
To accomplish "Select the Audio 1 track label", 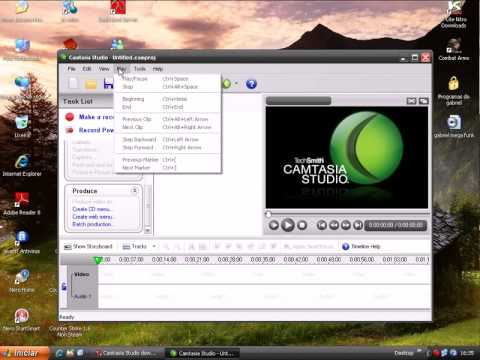I will [82, 296].
